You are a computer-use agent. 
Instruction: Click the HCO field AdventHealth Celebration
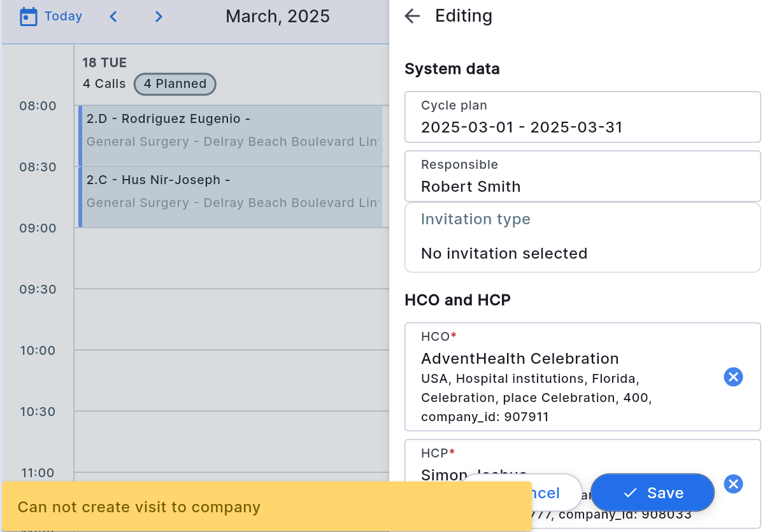pyautogui.click(x=561, y=376)
